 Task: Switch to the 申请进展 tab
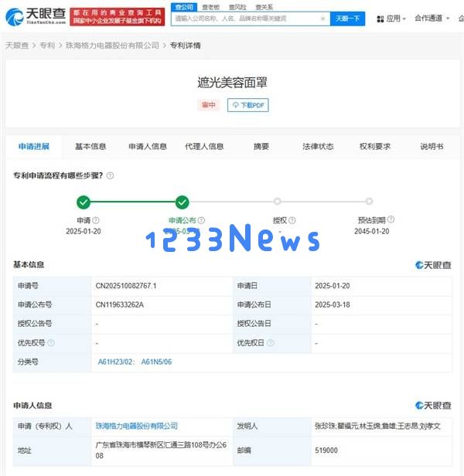[x=34, y=146]
